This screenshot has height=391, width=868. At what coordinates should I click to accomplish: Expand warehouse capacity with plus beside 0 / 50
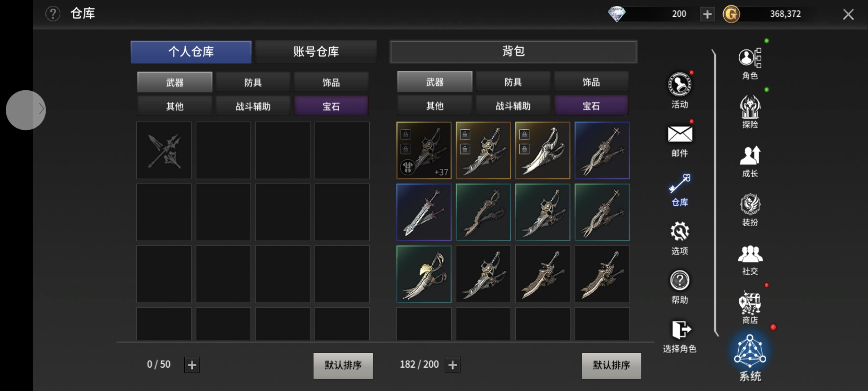coord(192,364)
